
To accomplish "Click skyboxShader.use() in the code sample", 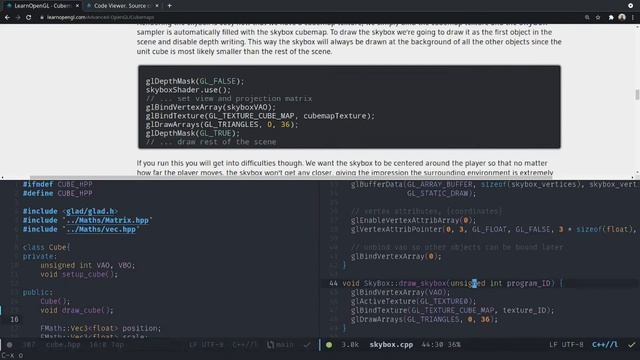I will click(x=188, y=90).
